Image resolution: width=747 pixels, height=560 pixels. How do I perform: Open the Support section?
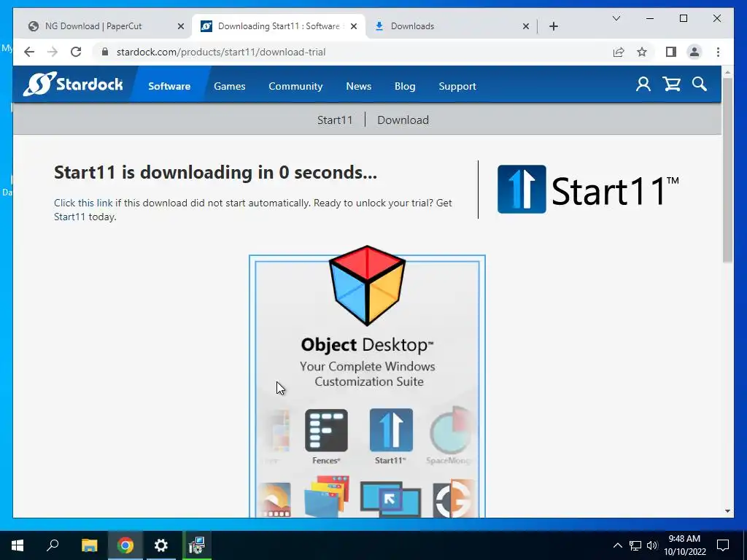click(x=457, y=86)
